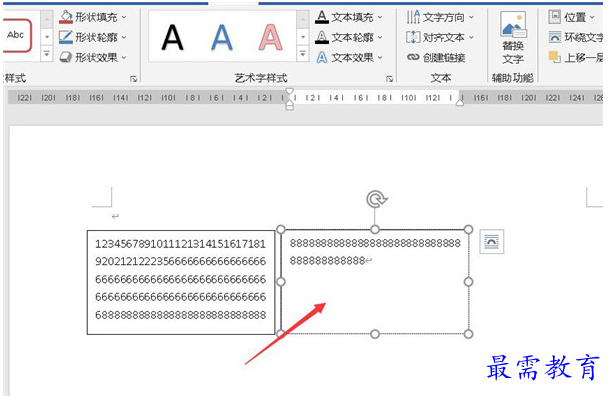Open the 形状轮廓 shape outline menu

point(93,37)
